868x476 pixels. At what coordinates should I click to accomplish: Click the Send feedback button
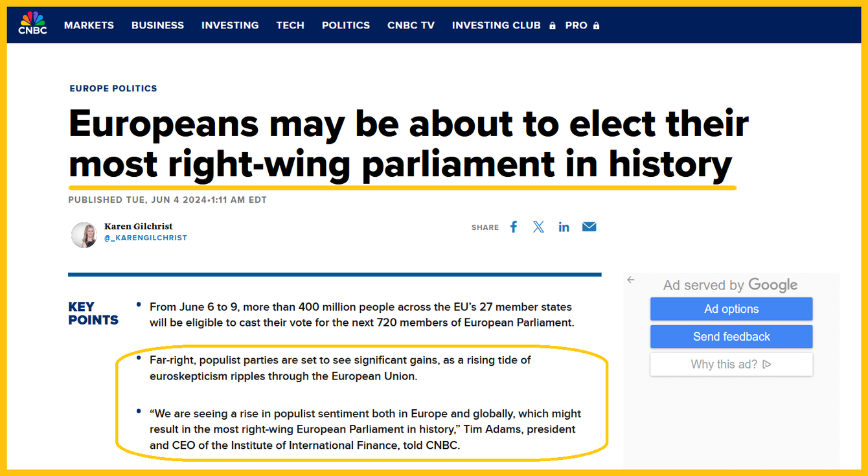click(731, 337)
